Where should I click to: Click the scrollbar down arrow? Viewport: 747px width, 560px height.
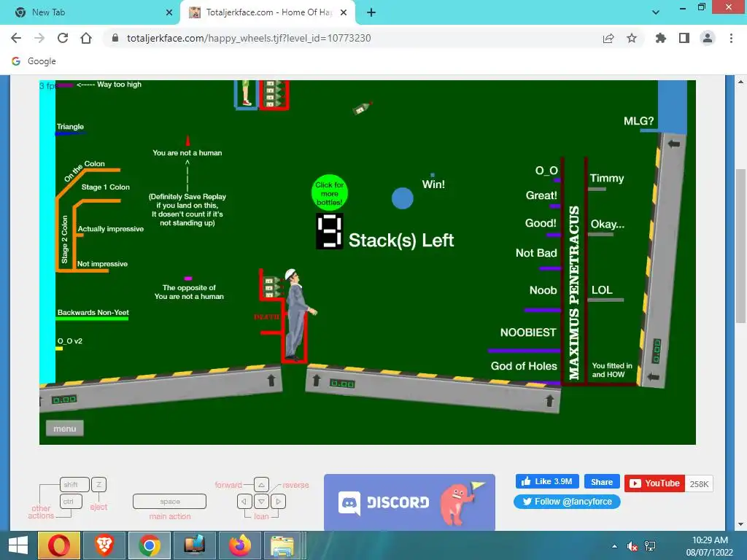tap(740, 524)
